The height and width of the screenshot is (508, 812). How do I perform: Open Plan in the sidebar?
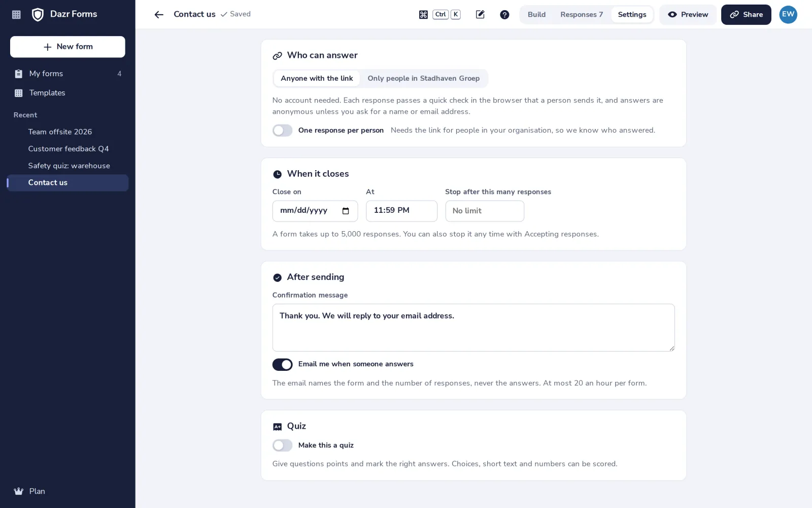click(67, 491)
